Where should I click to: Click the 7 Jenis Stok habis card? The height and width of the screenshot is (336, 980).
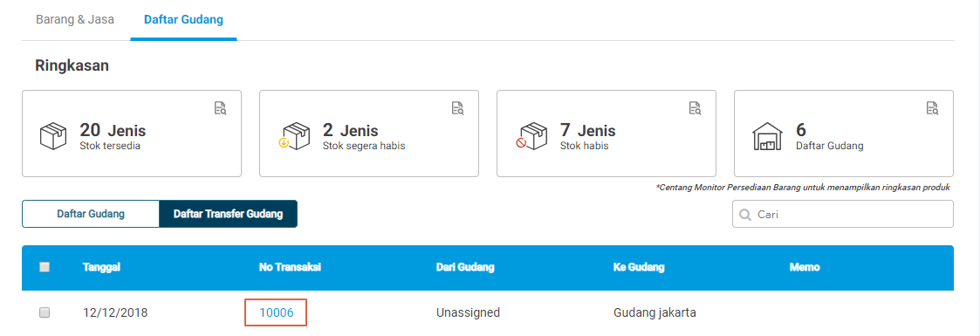pyautogui.click(x=607, y=134)
